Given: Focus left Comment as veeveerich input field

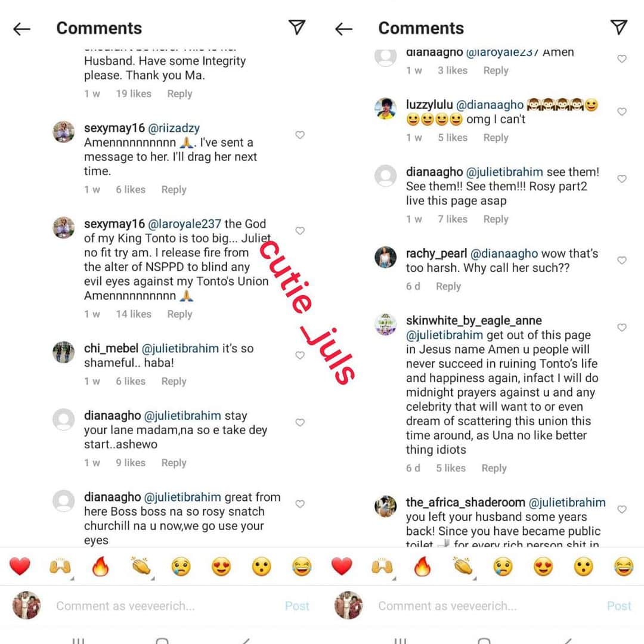Looking at the screenshot, I should tap(165, 606).
